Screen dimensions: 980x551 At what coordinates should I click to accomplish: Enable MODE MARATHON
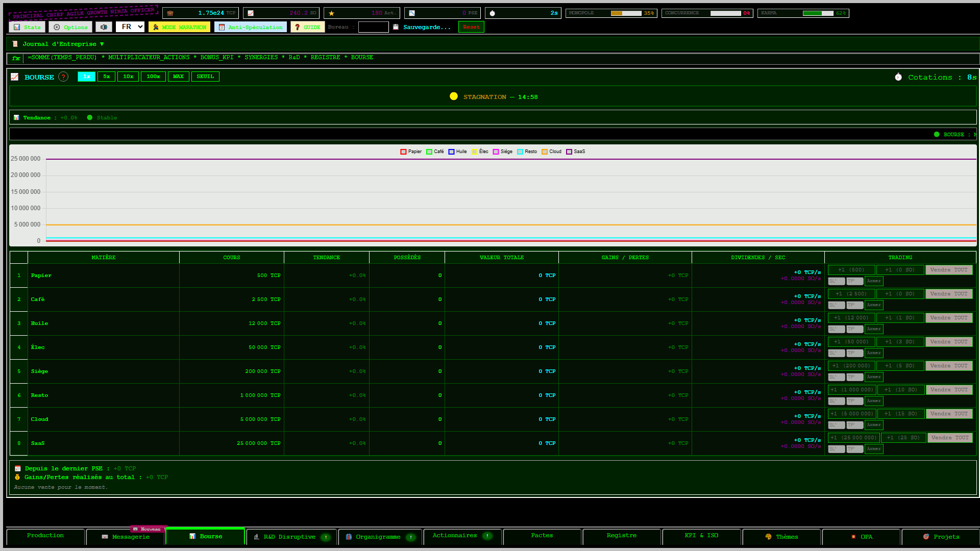(179, 27)
